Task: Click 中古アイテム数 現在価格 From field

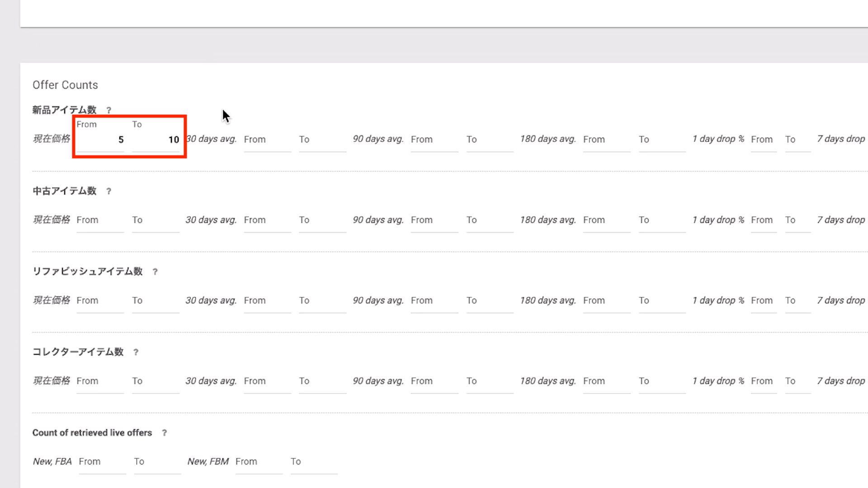Action: point(100,221)
